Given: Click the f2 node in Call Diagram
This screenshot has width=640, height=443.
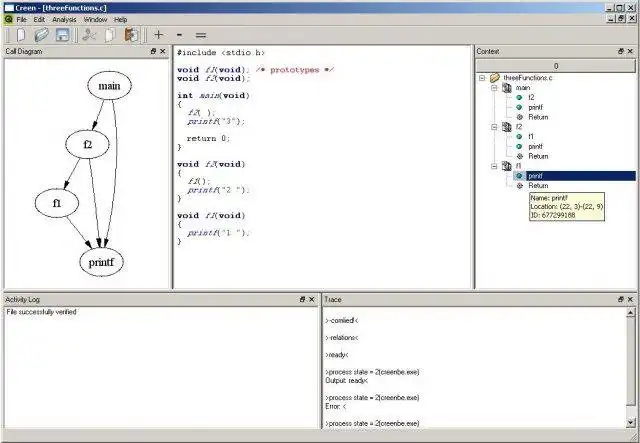Looking at the screenshot, I should pyautogui.click(x=87, y=144).
